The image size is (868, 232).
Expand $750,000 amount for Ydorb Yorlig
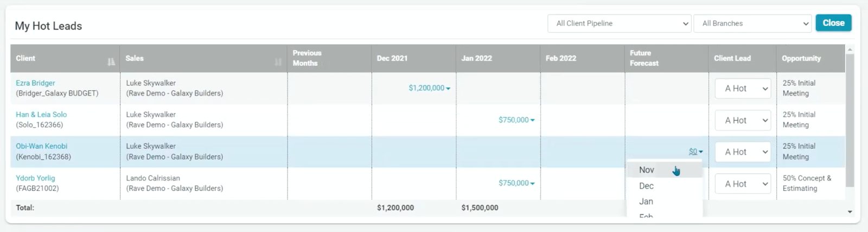pos(516,184)
